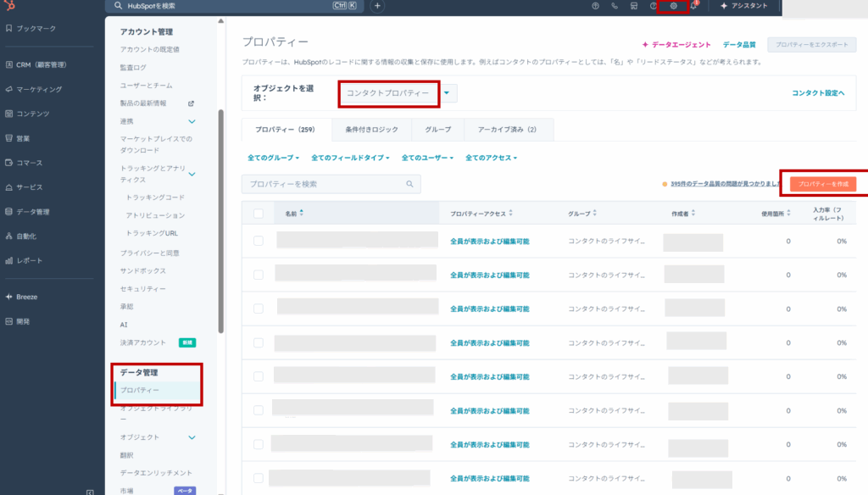Viewport: 868px width, 495px height.
Task: Open the marketplace icon in top bar
Action: (634, 6)
